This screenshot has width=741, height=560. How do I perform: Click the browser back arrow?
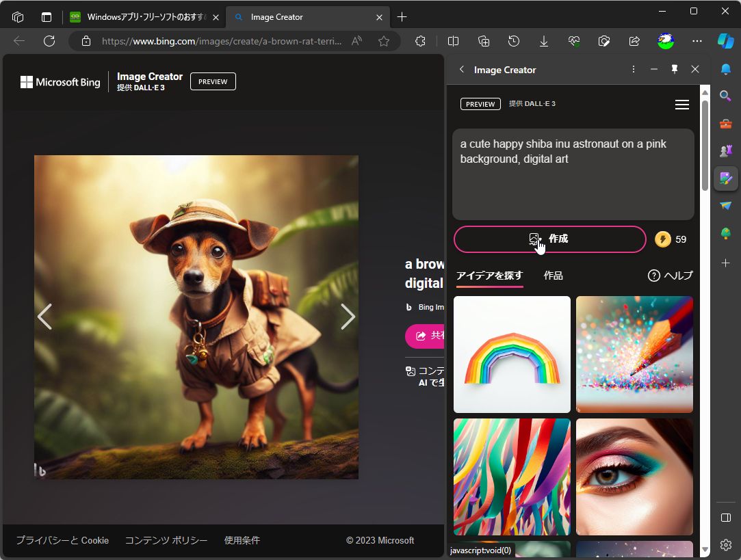(x=19, y=41)
